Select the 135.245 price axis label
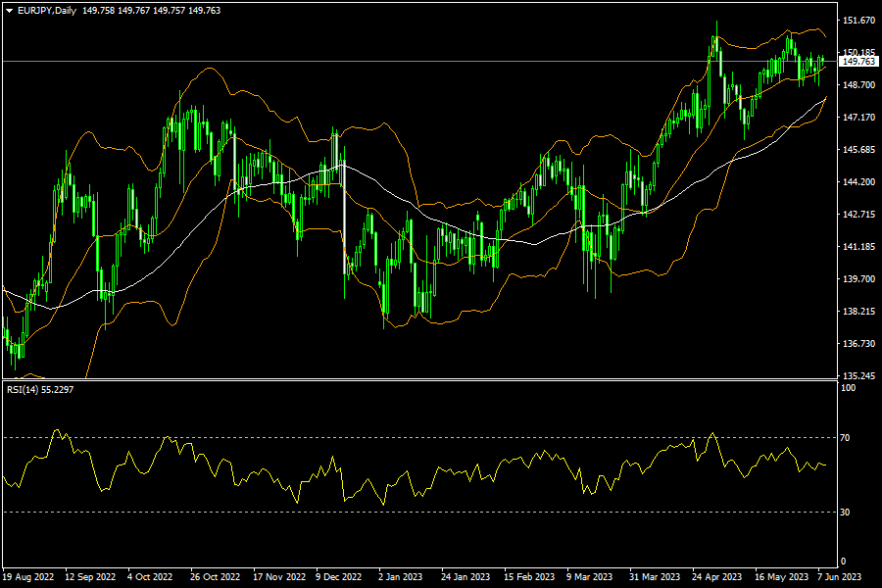Image resolution: width=882 pixels, height=588 pixels. click(858, 375)
